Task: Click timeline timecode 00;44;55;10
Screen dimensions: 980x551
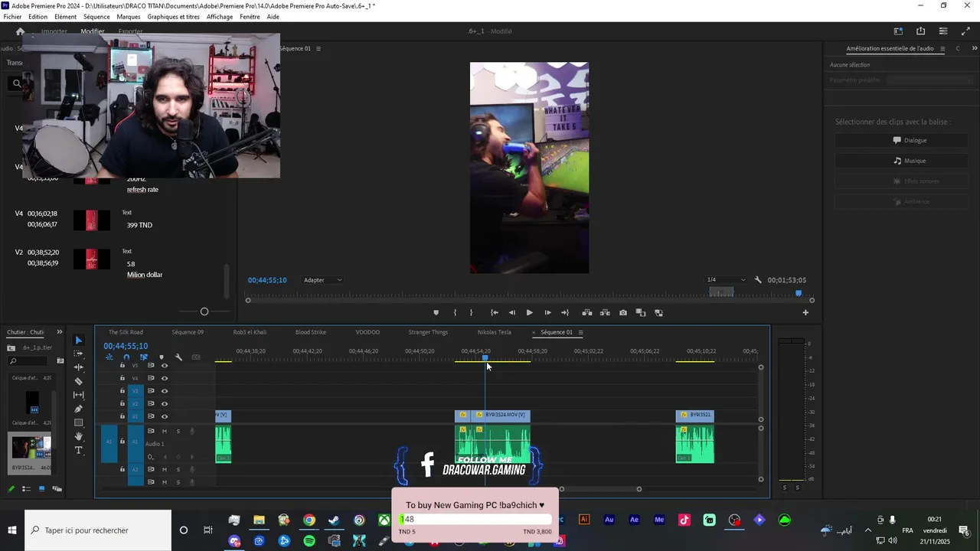Action: (126, 346)
